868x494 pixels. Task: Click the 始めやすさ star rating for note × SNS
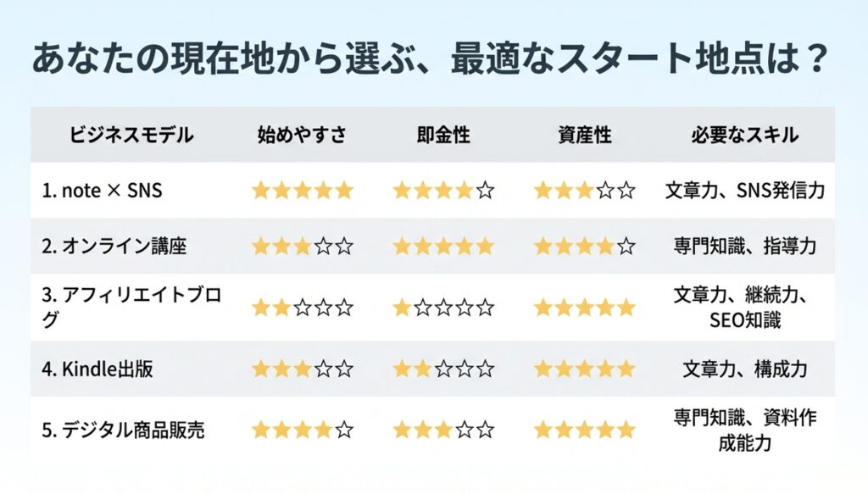[x=302, y=191]
